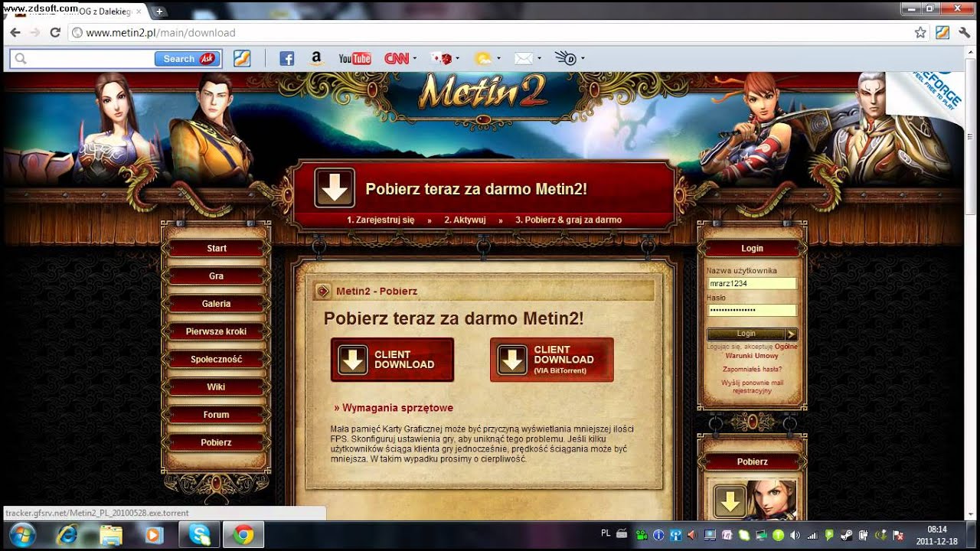
Task: Open the Forum menu item
Action: coord(217,415)
